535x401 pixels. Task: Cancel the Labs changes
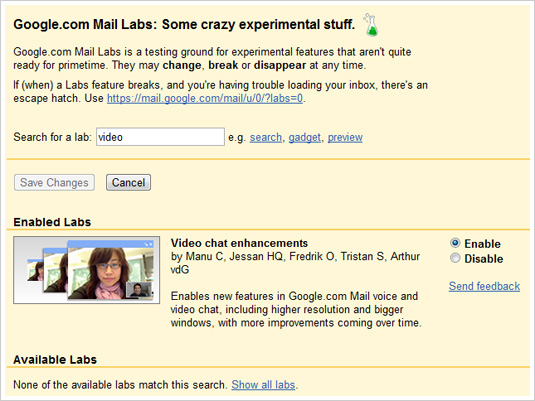(x=128, y=183)
